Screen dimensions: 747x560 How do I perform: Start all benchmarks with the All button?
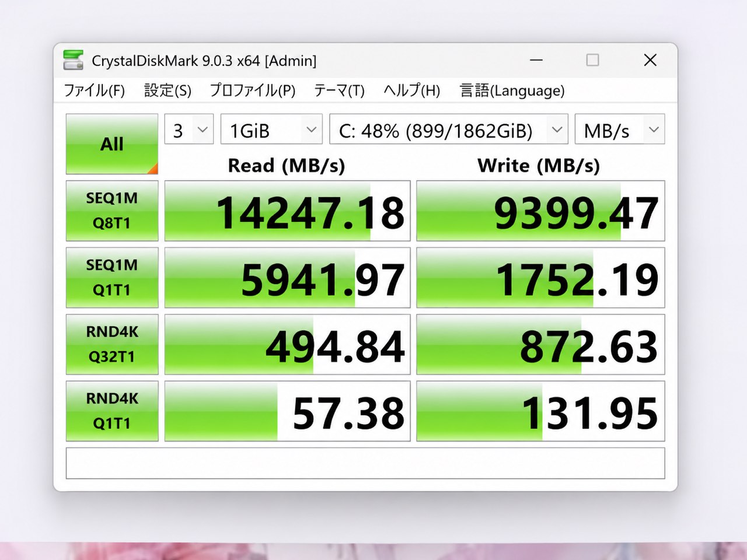coord(112,143)
